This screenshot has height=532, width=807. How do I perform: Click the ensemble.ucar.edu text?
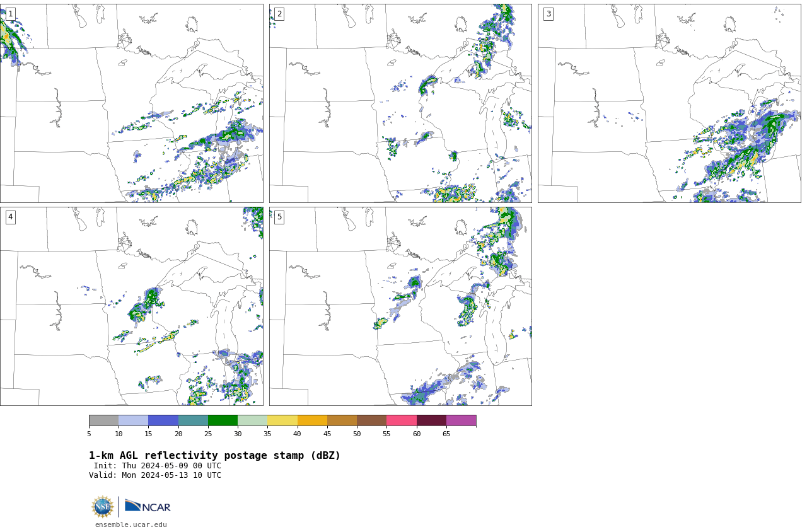click(x=131, y=524)
